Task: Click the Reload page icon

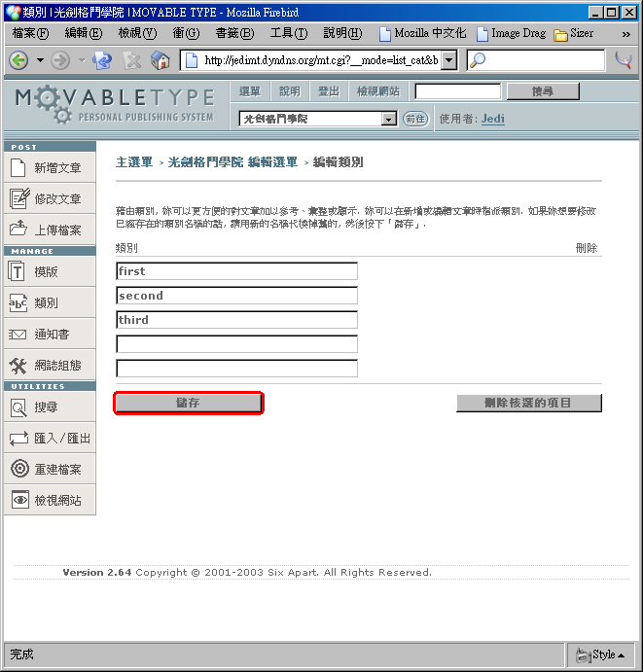Action: point(102,60)
